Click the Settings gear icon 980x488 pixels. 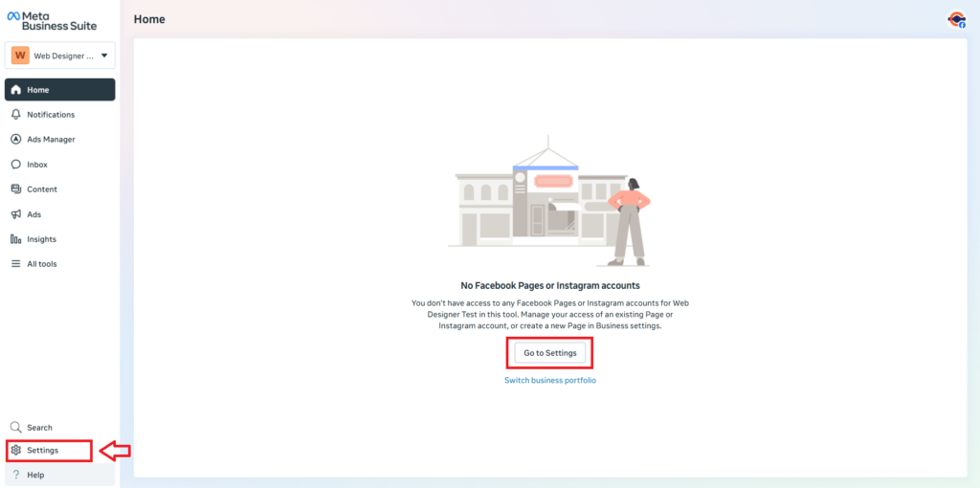coord(17,450)
